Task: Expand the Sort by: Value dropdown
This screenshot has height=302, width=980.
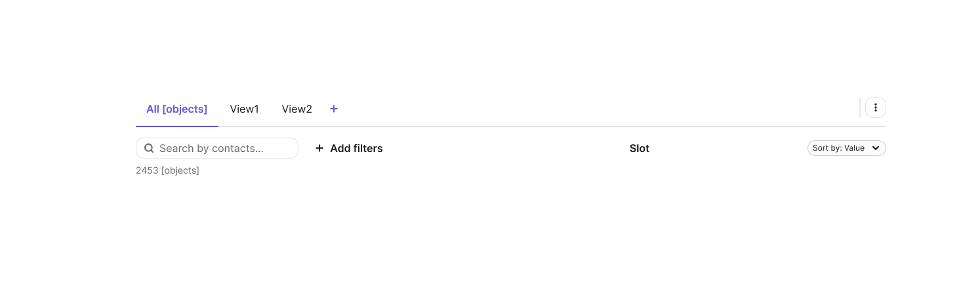Action: point(847,148)
